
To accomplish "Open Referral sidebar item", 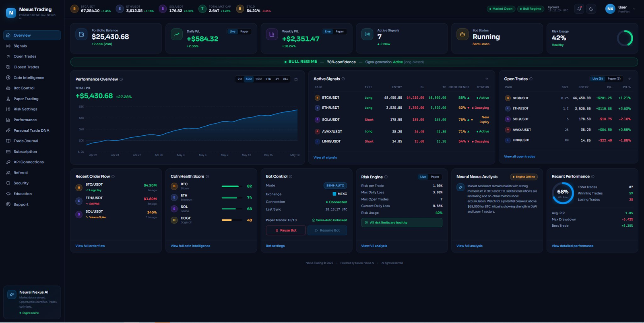I will (32, 173).
